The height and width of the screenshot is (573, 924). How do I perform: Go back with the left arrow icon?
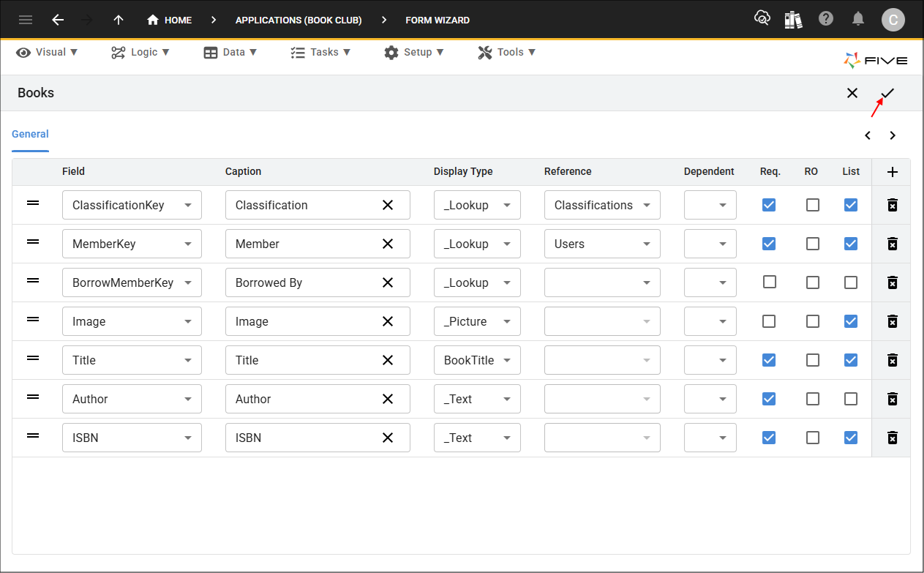point(58,20)
